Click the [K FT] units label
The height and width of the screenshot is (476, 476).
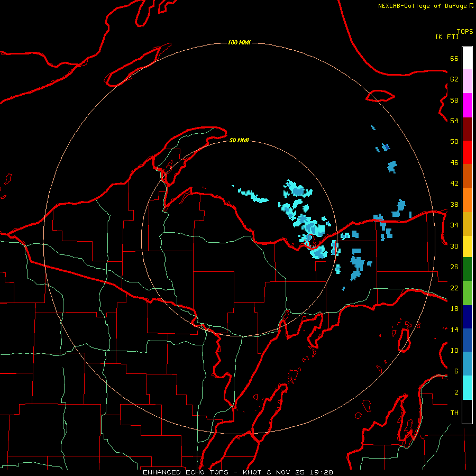click(x=447, y=37)
